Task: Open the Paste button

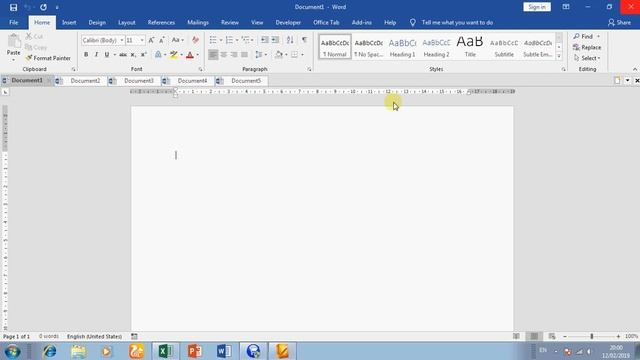Action: tap(13, 48)
